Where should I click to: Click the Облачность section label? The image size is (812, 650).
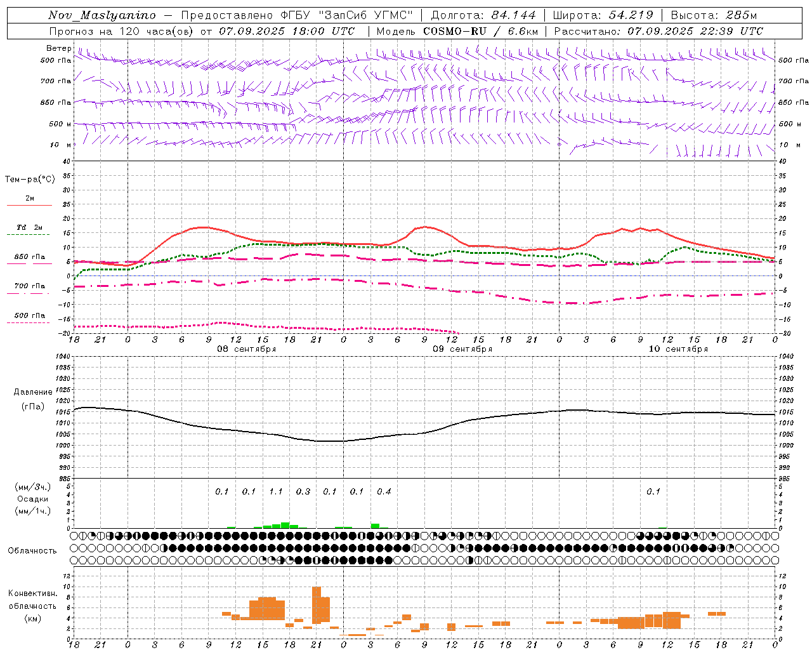pyautogui.click(x=32, y=551)
